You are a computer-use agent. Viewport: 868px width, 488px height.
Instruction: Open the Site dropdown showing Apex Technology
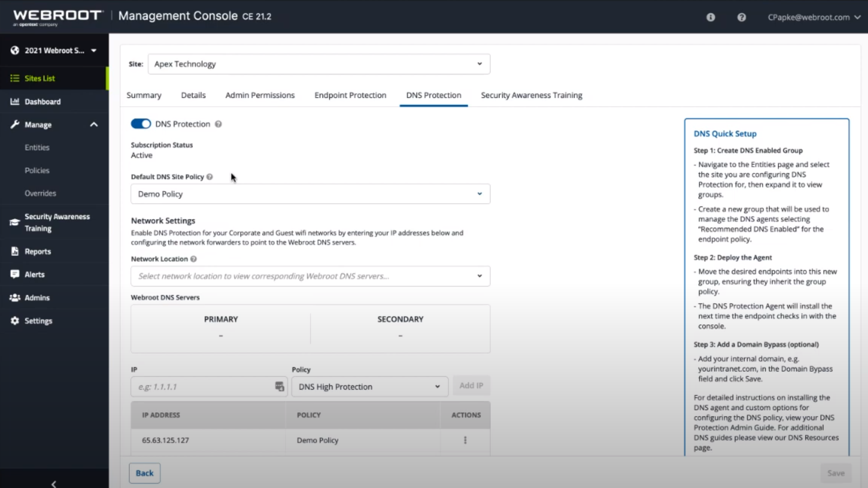[318, 64]
